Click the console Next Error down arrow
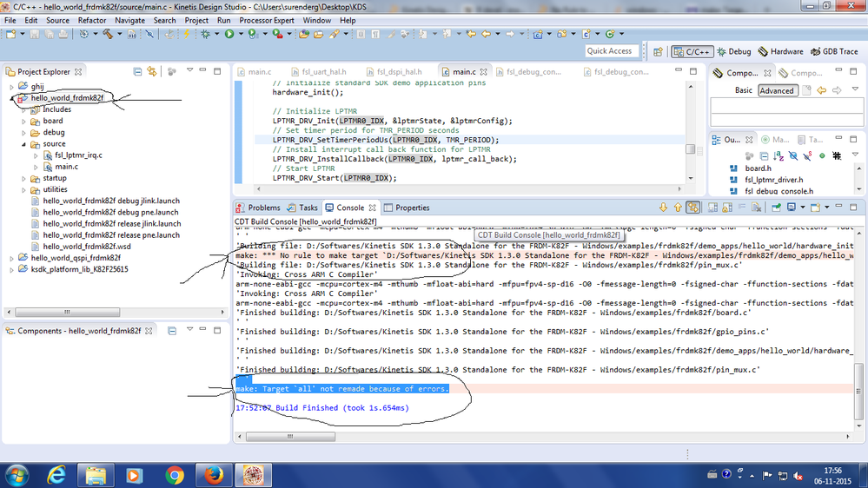 [663, 208]
